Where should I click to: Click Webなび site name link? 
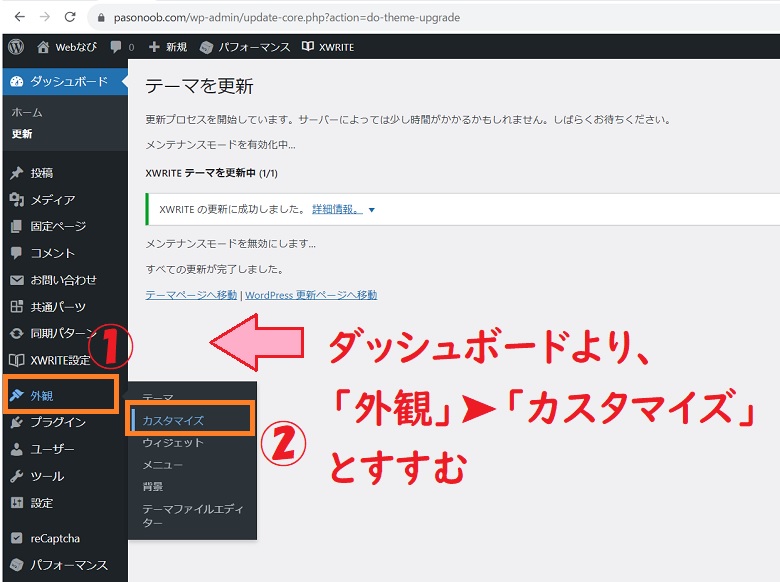76,47
